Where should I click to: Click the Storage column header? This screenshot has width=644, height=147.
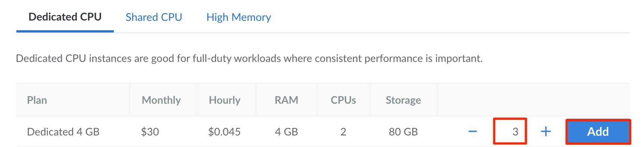pyautogui.click(x=403, y=100)
